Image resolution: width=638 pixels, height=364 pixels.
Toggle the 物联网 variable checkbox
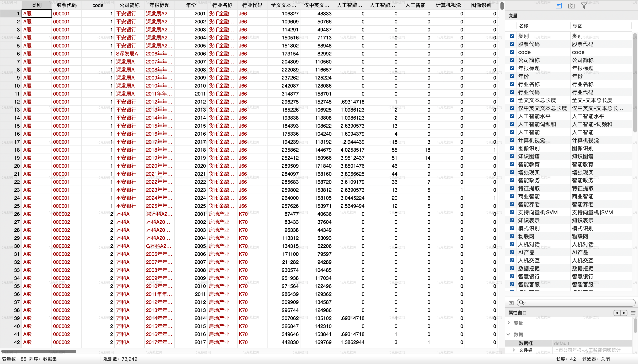click(x=512, y=236)
